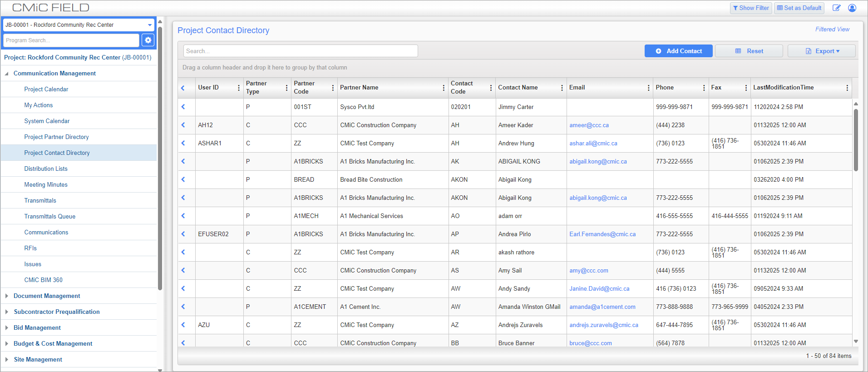Click Show Filter button

pyautogui.click(x=751, y=8)
